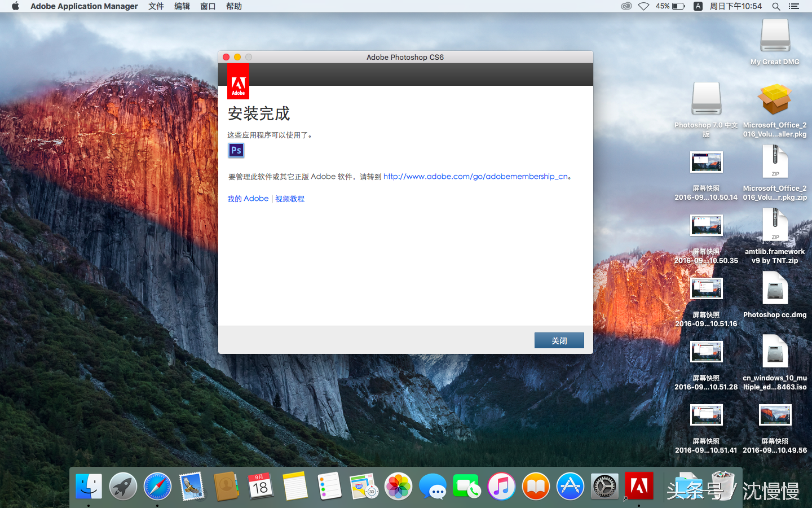Screen dimensions: 812x508
Task: Open Contacts from the Dock
Action: pos(226,486)
